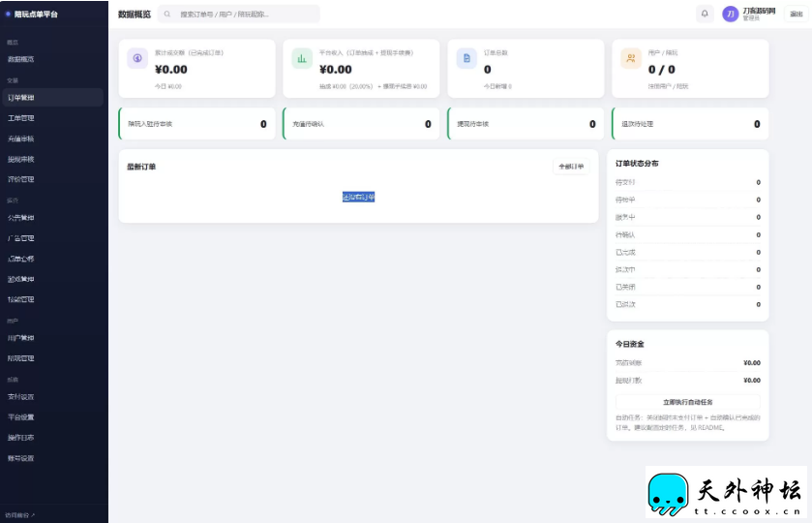Click the 数据概览 page title
Screen dimensions: 812x523
(135, 14)
